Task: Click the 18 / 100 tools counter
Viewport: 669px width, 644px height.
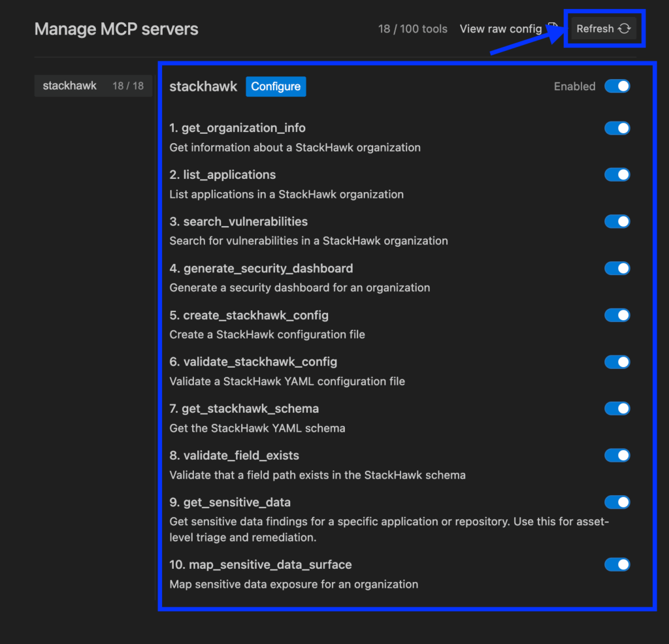Action: tap(413, 29)
